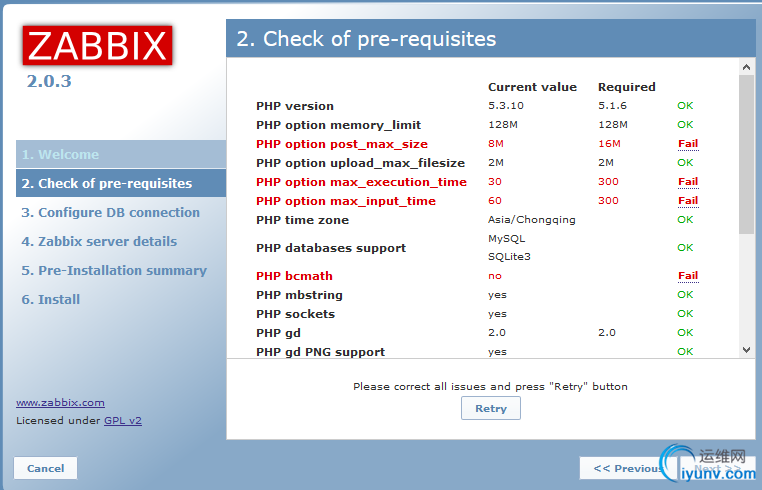Viewport: 762px width, 490px height.
Task: Click current value 5.3.10
Action: (506, 105)
